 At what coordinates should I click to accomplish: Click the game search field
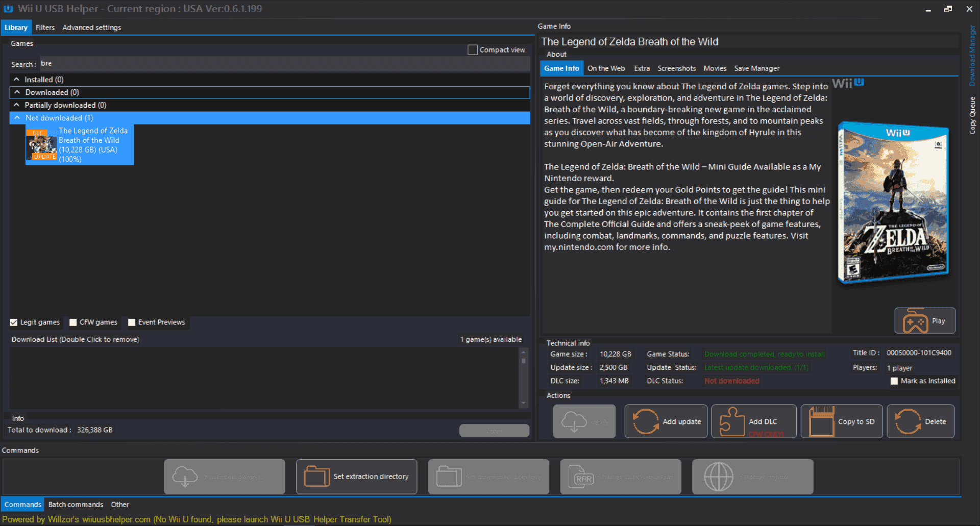(x=284, y=64)
